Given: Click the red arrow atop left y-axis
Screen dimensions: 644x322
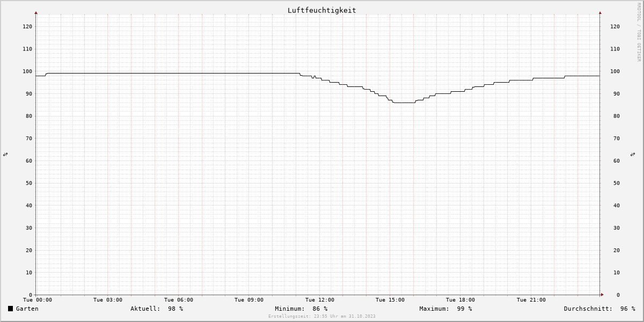Looking at the screenshot, I should point(36,12).
